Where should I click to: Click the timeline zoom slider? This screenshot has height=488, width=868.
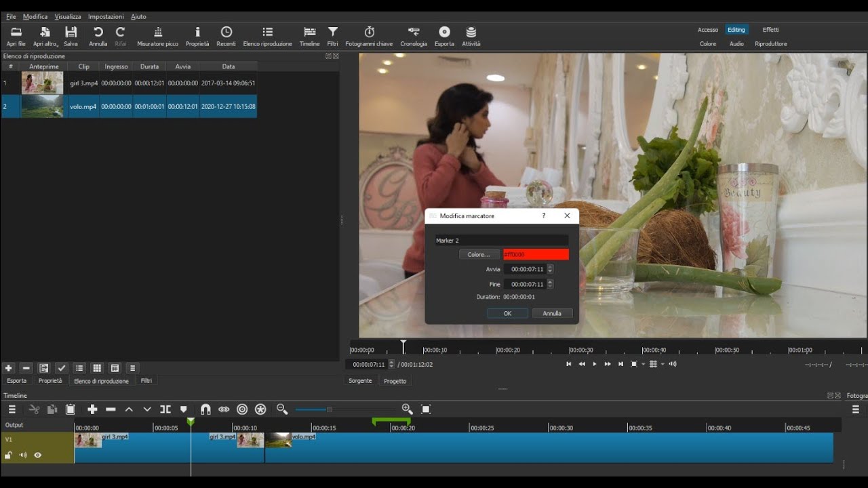coord(346,409)
